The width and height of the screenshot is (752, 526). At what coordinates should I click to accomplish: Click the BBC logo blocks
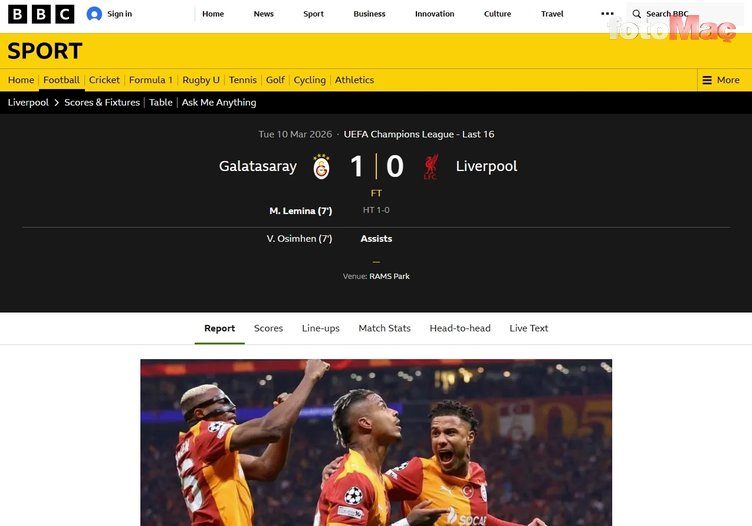pyautogui.click(x=41, y=14)
